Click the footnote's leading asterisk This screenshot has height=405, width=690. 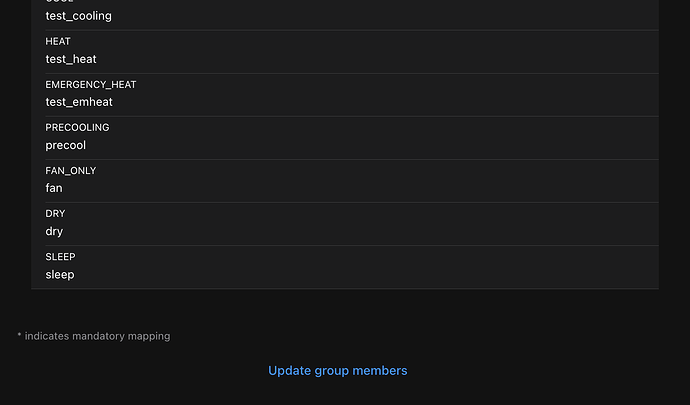pyautogui.click(x=19, y=335)
